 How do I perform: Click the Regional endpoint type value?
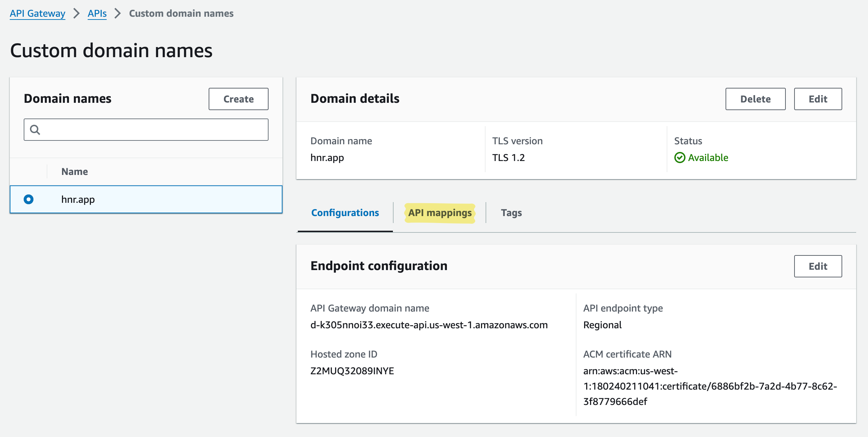(x=603, y=325)
